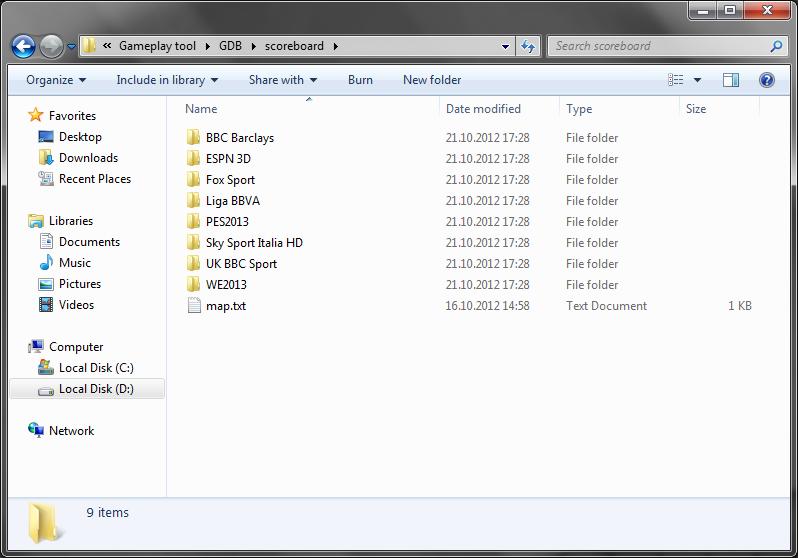798x558 pixels.
Task: Open Documents library
Action: (89, 242)
